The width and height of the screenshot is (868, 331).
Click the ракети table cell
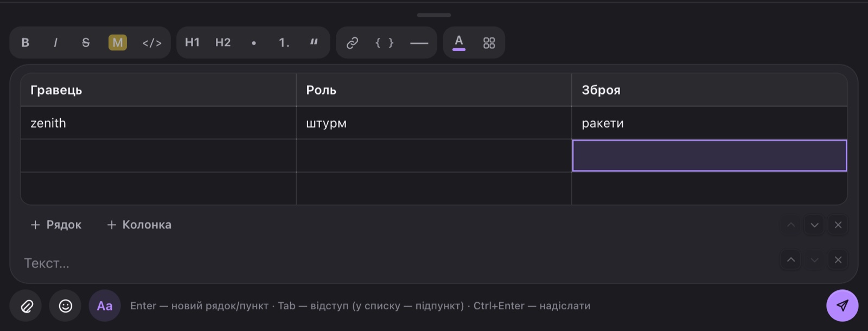tap(710, 123)
